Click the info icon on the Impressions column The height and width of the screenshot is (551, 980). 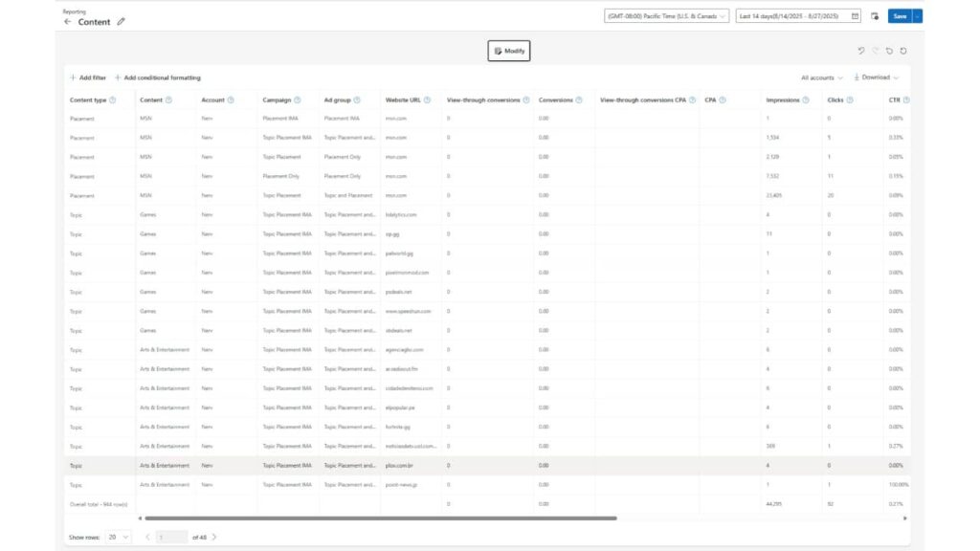click(x=805, y=100)
